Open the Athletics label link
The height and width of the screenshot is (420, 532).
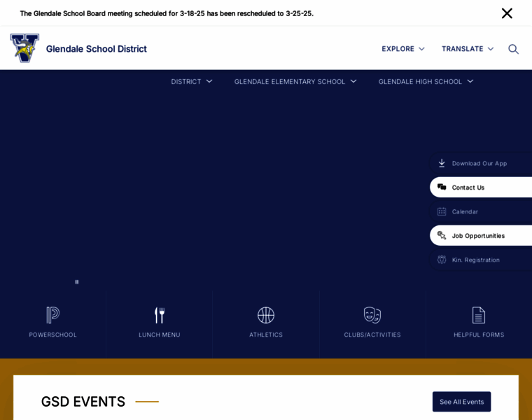(266, 335)
